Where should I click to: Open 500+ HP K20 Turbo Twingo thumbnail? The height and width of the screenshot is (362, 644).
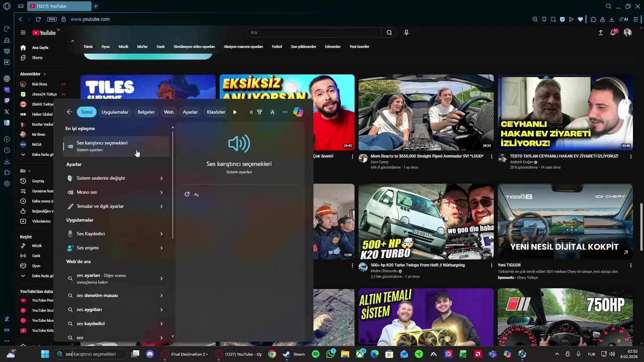(x=426, y=221)
